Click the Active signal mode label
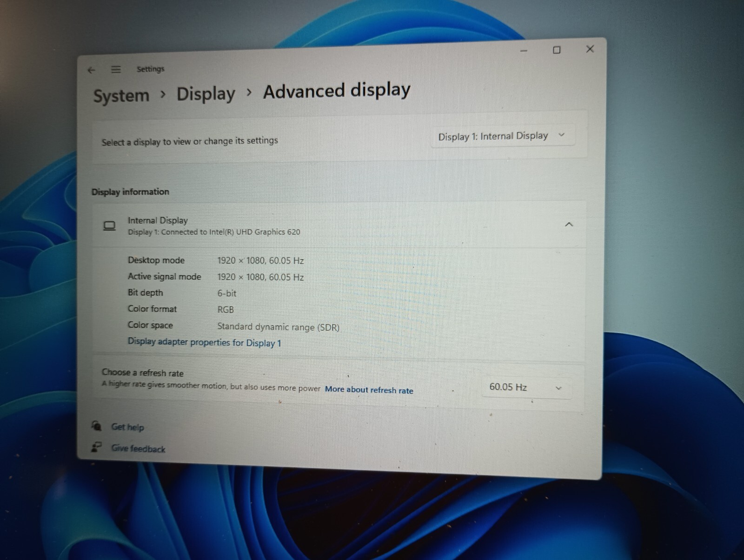Screen dimensions: 744x560 click(x=165, y=276)
